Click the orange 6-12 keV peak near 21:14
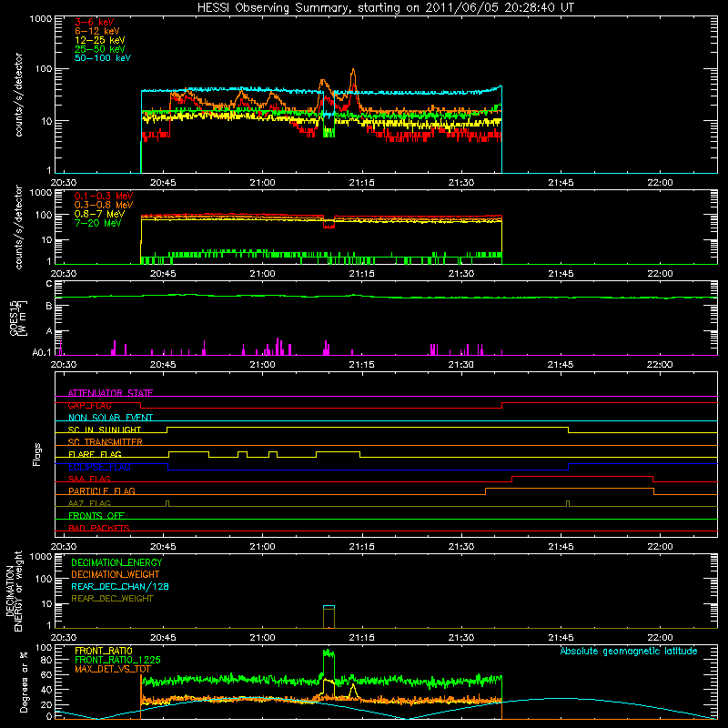 [354, 71]
